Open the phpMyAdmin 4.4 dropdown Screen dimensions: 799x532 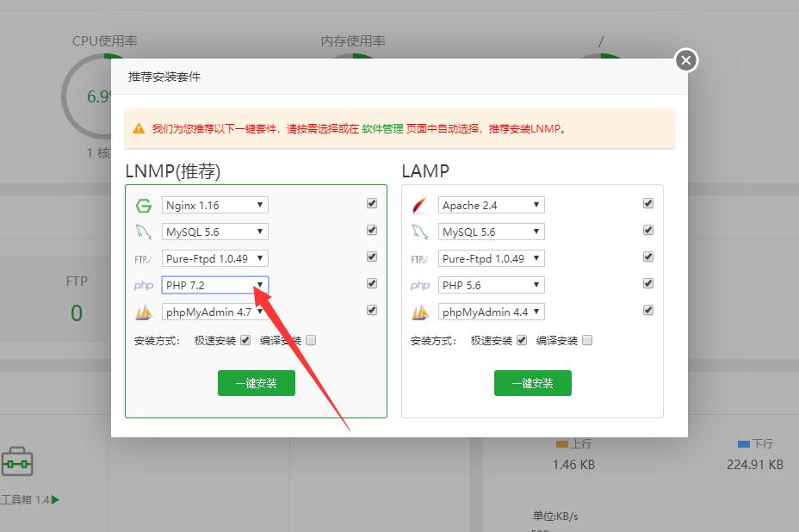492,312
